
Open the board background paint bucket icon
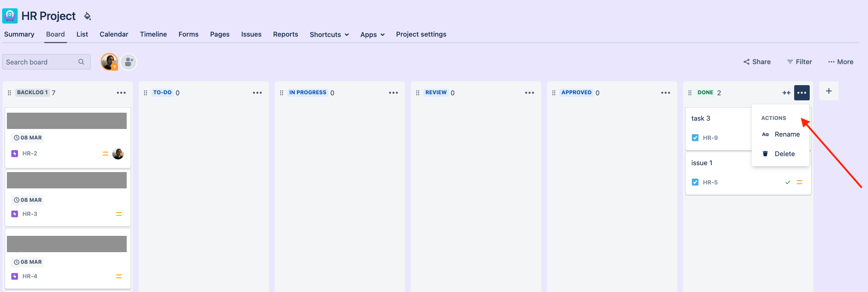(87, 16)
